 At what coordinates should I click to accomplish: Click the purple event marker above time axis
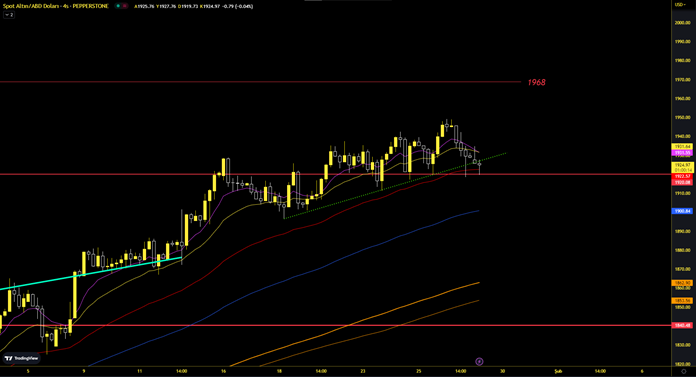[x=479, y=361]
